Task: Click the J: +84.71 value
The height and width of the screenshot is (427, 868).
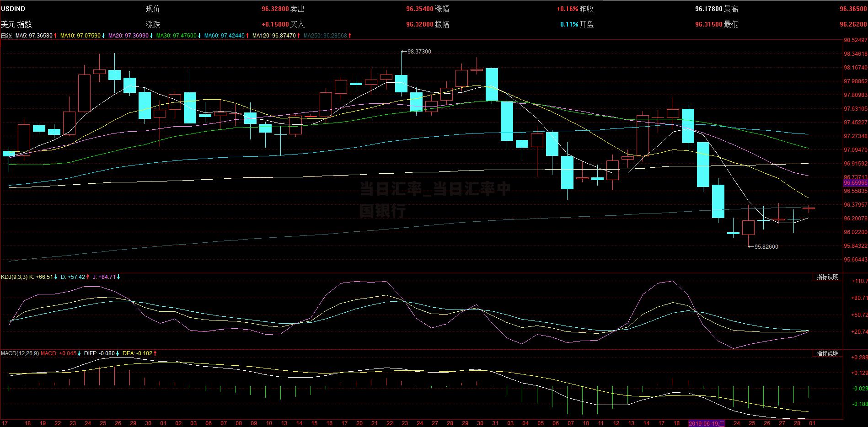Action: tap(104, 277)
